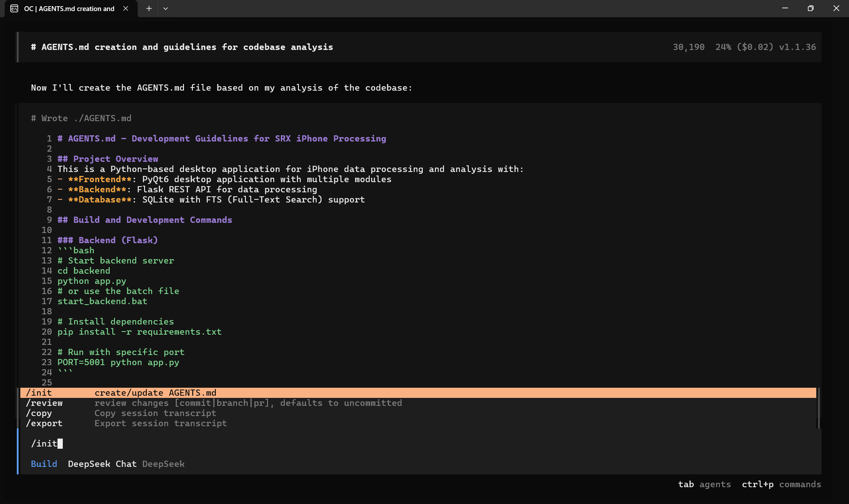Choose the /review command suggestion
This screenshot has height=504, width=849.
[44, 403]
